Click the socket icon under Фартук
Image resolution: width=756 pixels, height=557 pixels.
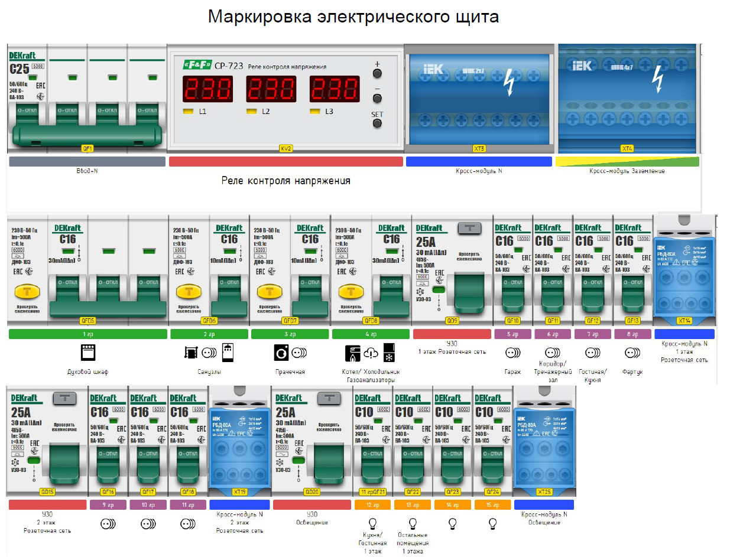tap(632, 353)
